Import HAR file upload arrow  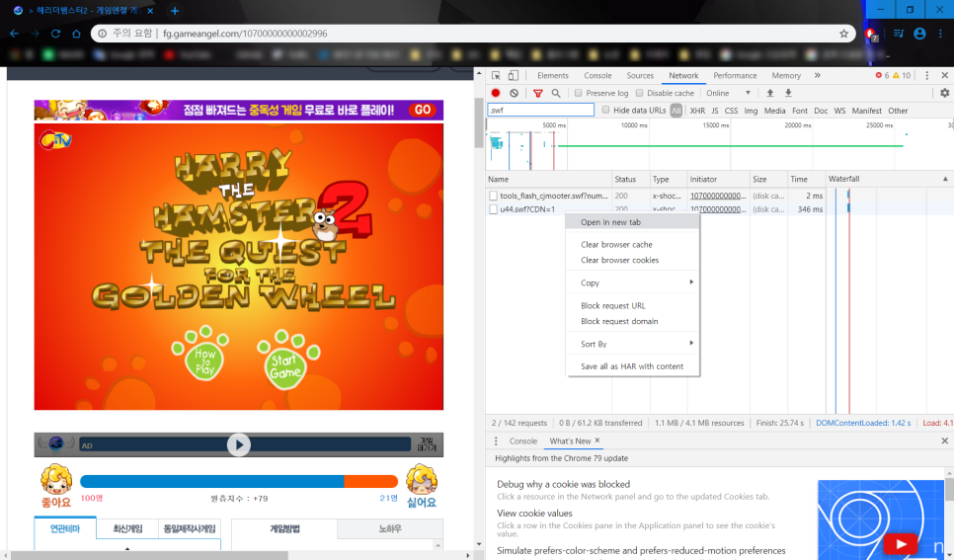769,93
